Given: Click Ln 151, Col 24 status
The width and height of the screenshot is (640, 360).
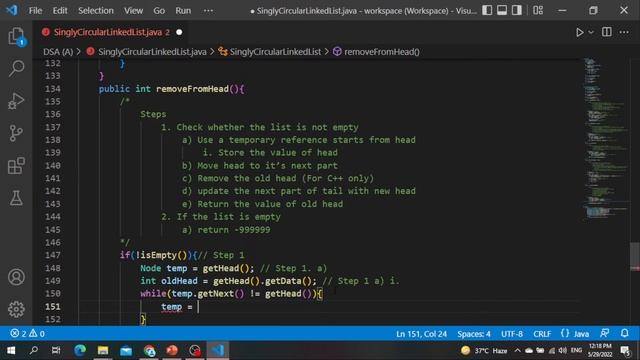Looking at the screenshot, I should (421, 334).
